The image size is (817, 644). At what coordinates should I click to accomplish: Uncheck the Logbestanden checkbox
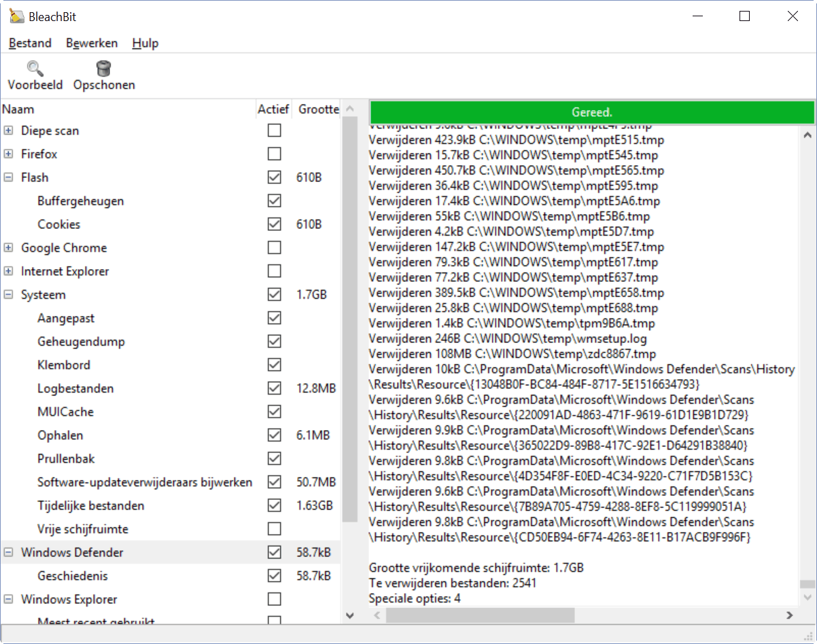click(x=274, y=389)
